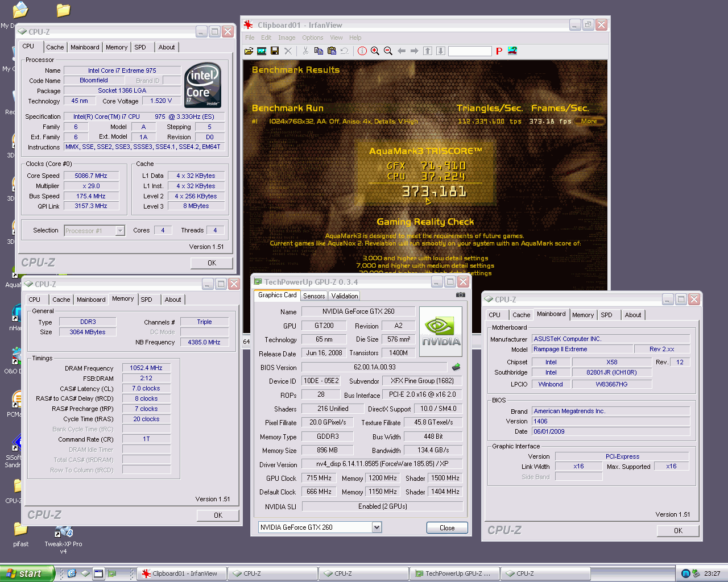The image size is (728, 582).
Task: Select the pifast folder on the desktop
Action: pos(21,535)
